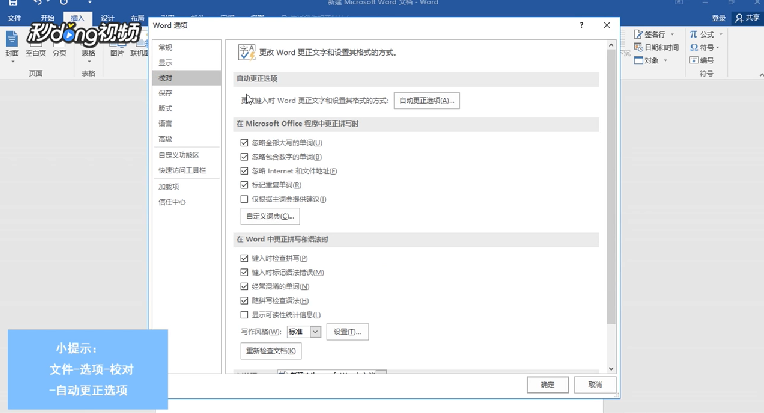
Task: Click Custom Dictionaries (自定义词典) button
Action: click(270, 216)
